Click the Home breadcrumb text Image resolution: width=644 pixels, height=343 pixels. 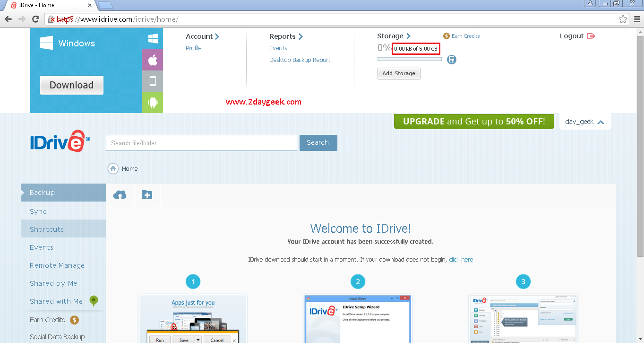[130, 168]
